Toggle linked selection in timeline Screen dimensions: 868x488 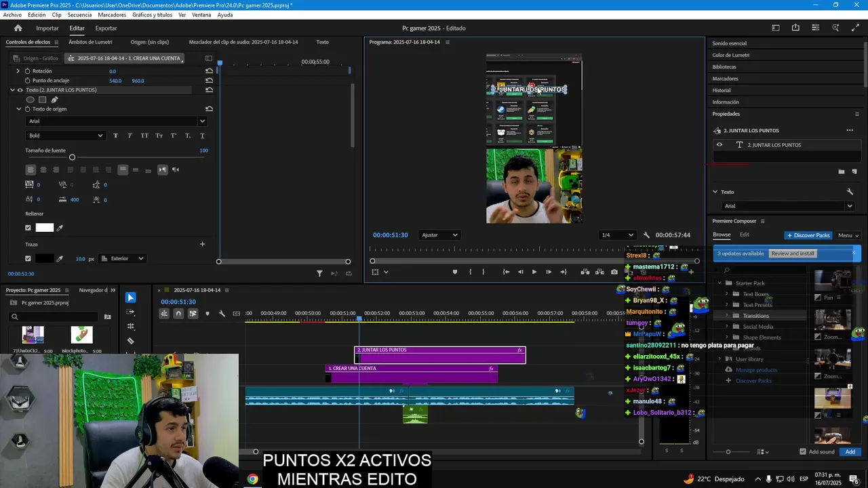tap(193, 313)
